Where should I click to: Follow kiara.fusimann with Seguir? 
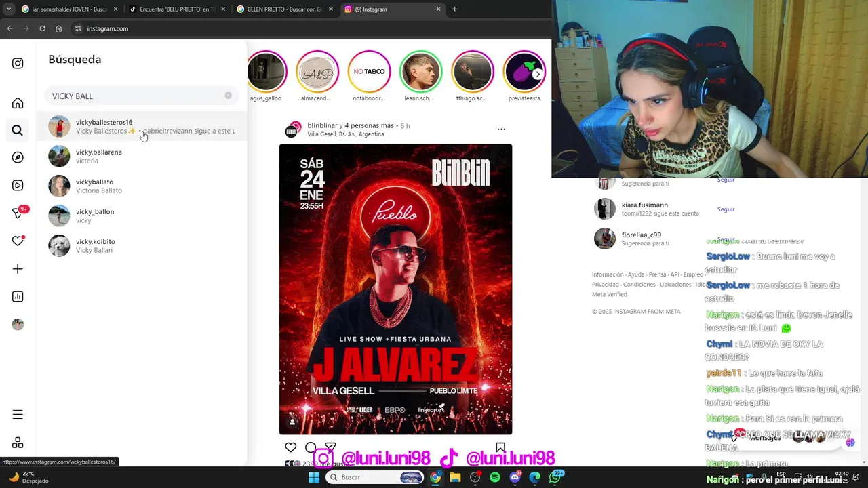click(726, 209)
